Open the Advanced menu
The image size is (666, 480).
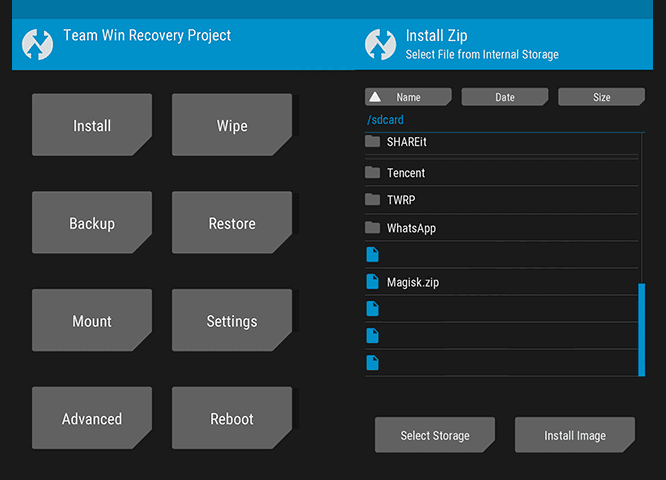tap(92, 418)
